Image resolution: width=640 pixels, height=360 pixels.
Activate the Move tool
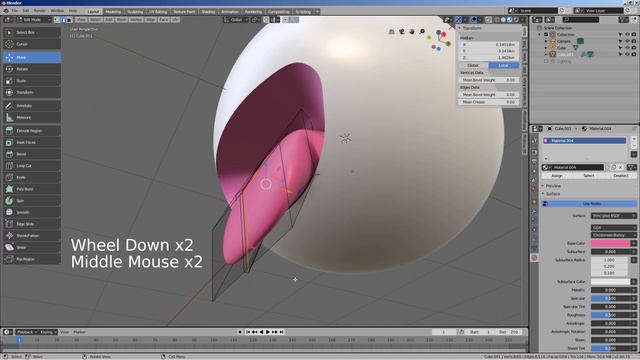32,58
